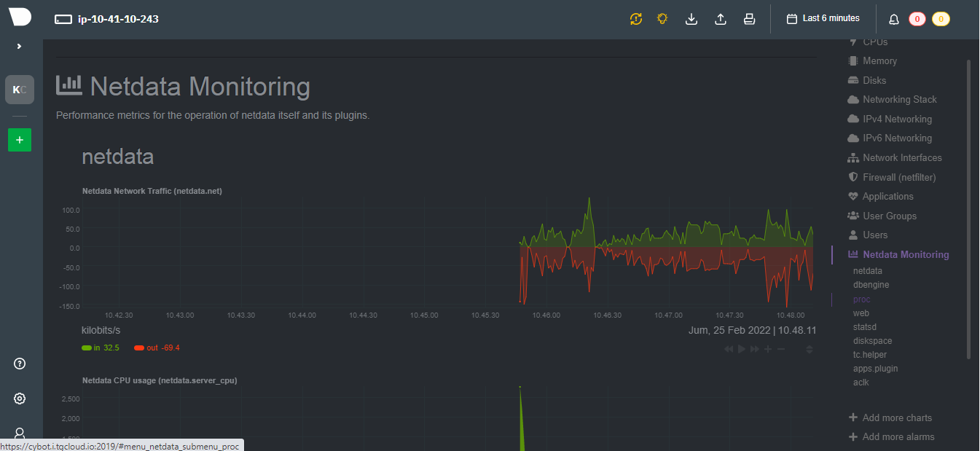Open aclk submenu item
980x451 pixels.
[x=861, y=383]
